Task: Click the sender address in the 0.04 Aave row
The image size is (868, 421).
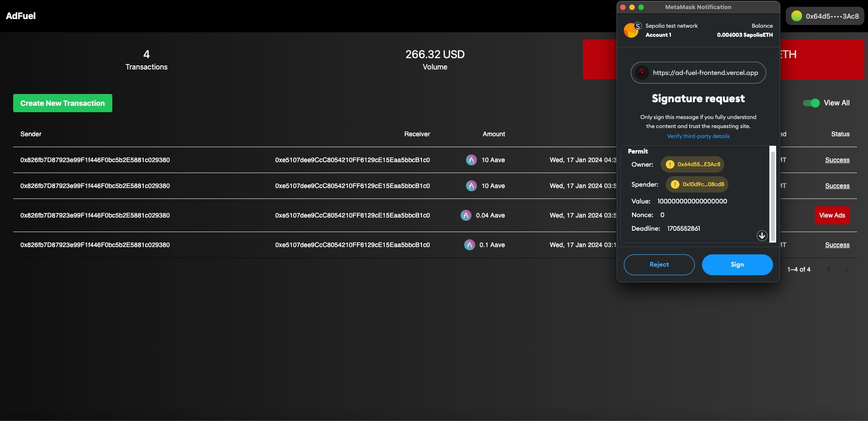Action: tap(95, 215)
